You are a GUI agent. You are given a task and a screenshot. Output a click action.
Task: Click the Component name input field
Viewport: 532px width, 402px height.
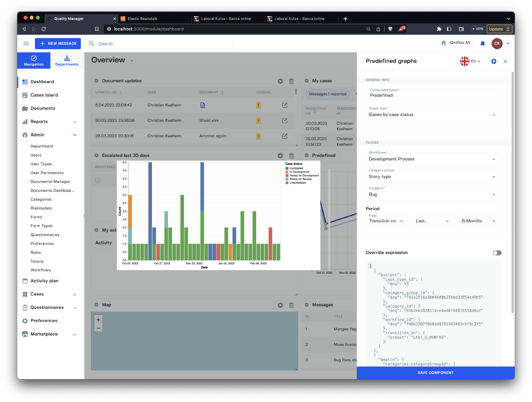[433, 95]
